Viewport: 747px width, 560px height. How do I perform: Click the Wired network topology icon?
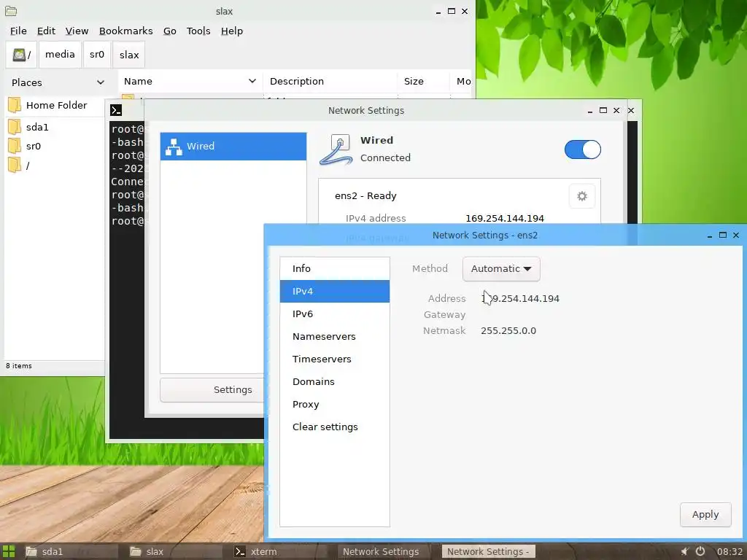tap(174, 147)
